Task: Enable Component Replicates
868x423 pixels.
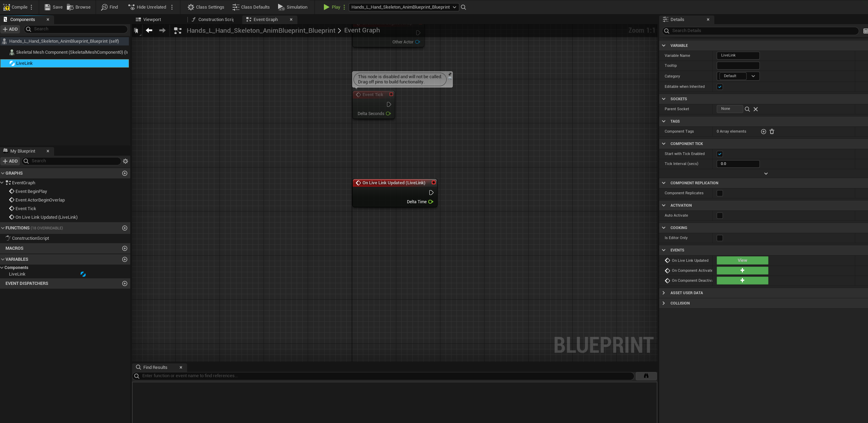Action: click(x=719, y=193)
